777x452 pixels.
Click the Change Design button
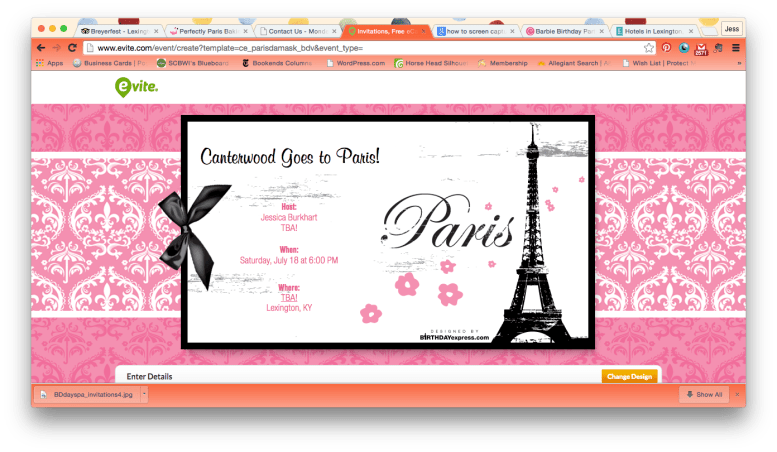coord(629,377)
